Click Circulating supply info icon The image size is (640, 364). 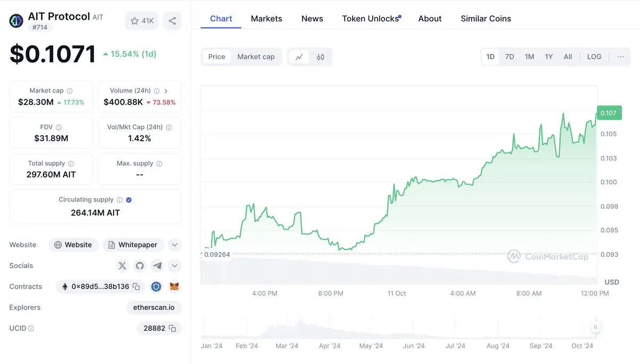click(x=119, y=200)
